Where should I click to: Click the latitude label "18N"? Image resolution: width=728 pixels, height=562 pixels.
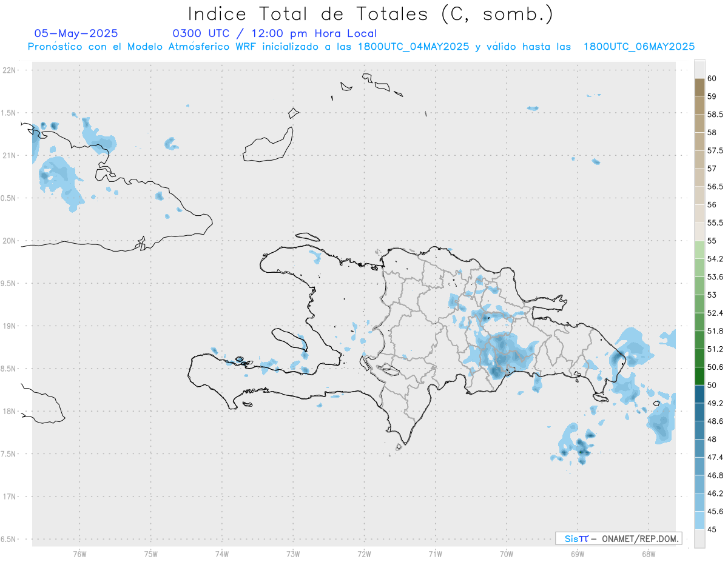point(9,412)
